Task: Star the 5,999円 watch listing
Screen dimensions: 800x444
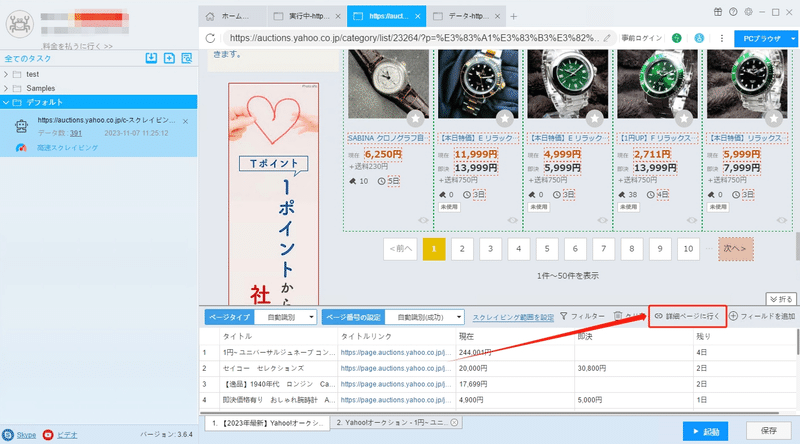Action: pos(774,119)
